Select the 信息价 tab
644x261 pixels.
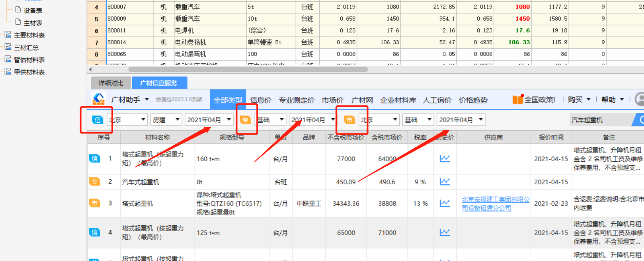261,100
